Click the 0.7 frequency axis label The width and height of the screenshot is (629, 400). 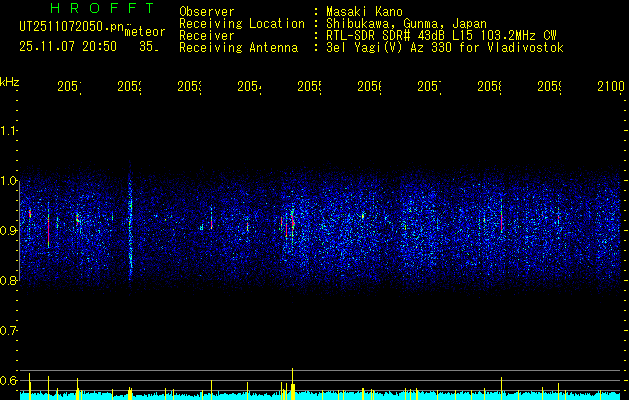pyautogui.click(x=8, y=331)
